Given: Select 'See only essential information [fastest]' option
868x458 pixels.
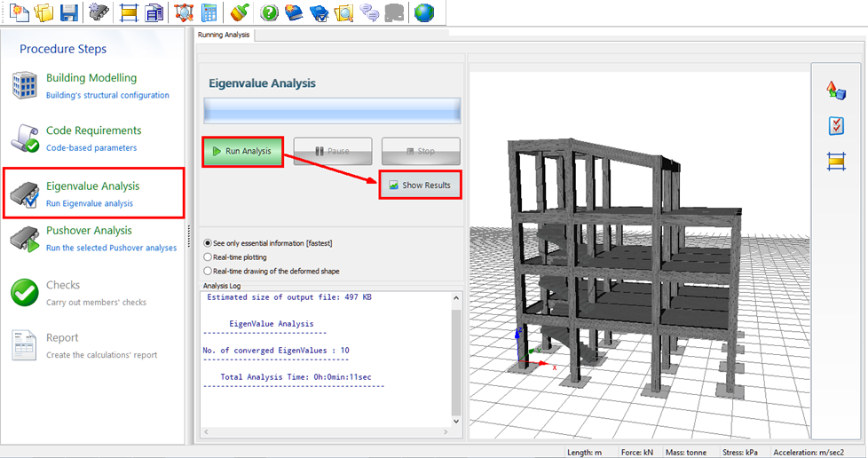Looking at the screenshot, I should coord(208,242).
